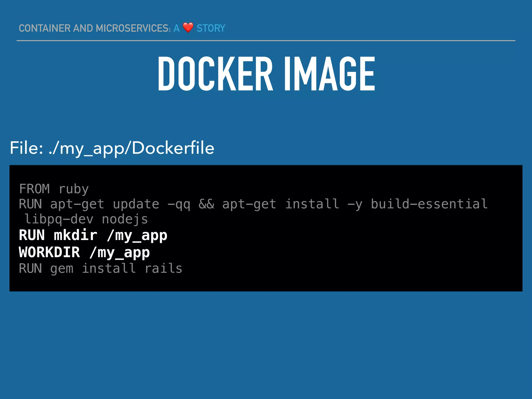Click the 'RUN apt-get update -qq' code line
532x399 pixels.
pyautogui.click(x=253, y=204)
